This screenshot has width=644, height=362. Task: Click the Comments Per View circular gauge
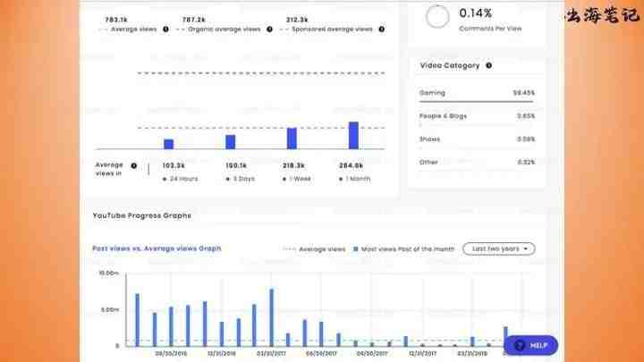438,17
